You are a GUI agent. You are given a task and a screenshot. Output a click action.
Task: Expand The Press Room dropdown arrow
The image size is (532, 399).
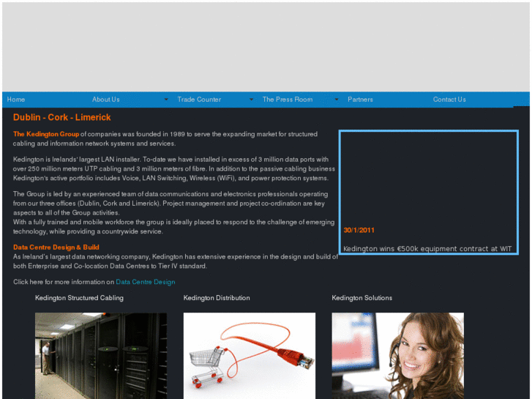click(337, 100)
